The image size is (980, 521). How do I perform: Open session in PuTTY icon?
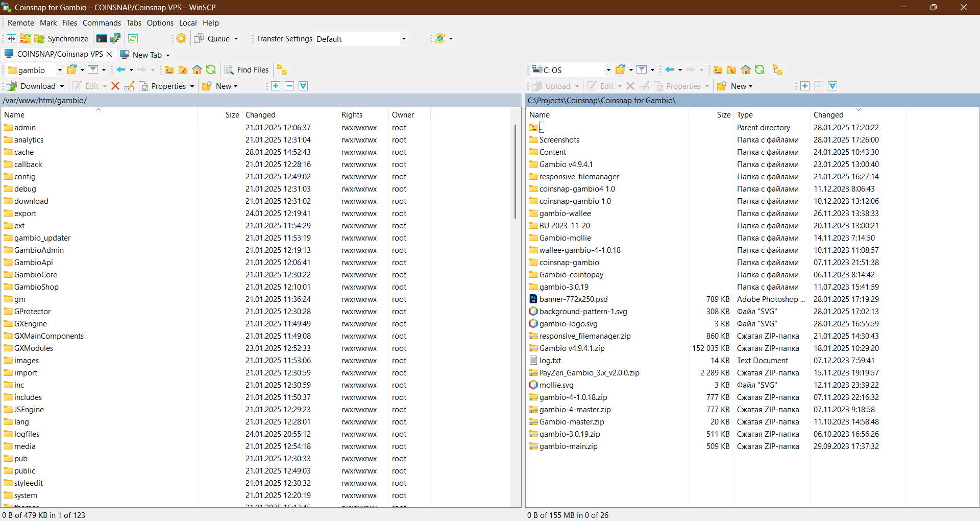[x=115, y=38]
